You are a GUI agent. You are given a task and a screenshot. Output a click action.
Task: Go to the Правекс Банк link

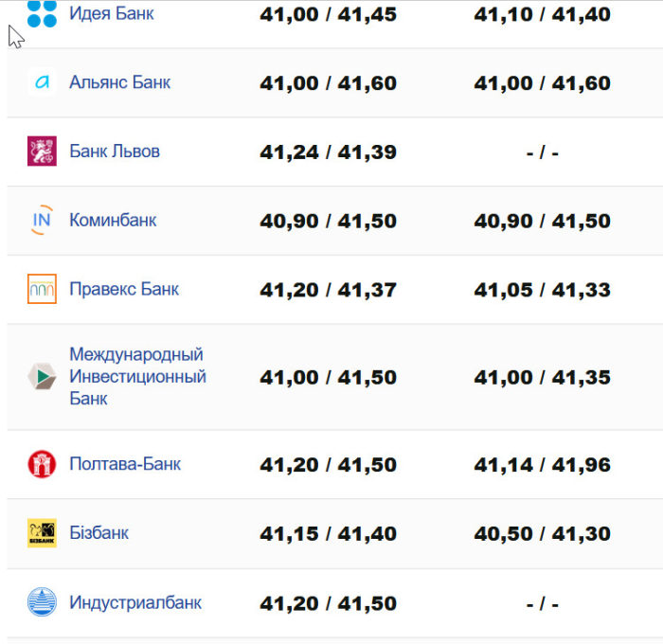(124, 289)
